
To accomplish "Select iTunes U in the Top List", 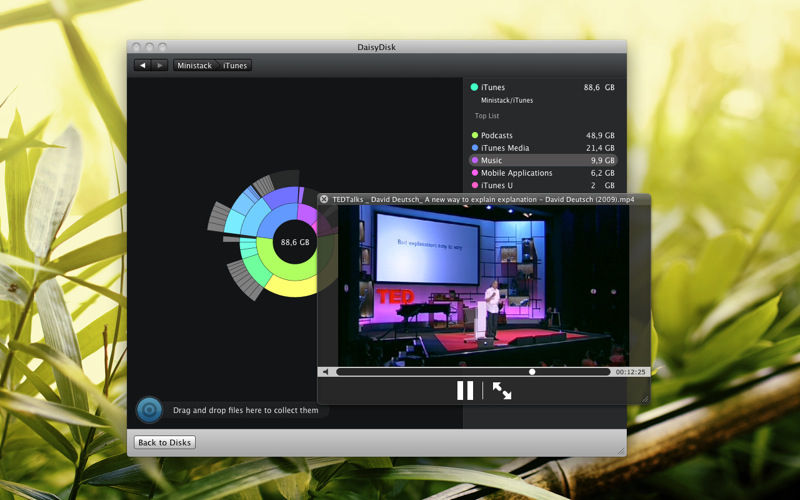I will [x=543, y=185].
